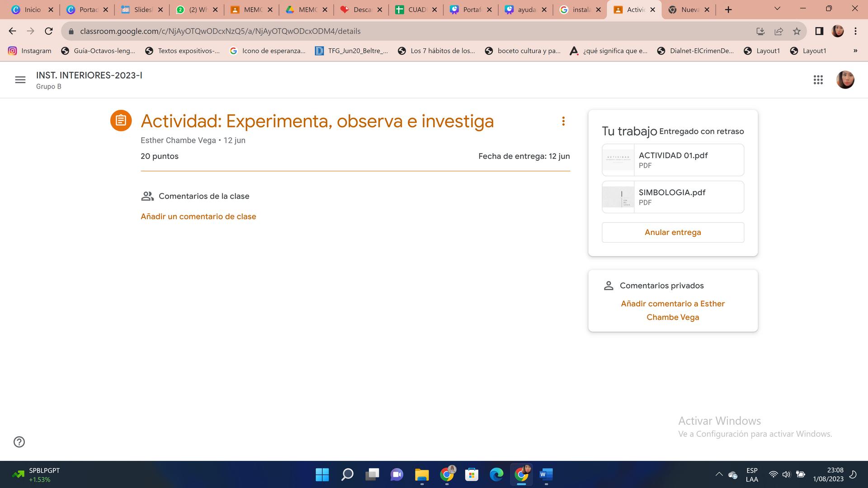868x488 pixels.
Task: Click Añadir un comentario de clase
Action: (x=198, y=216)
